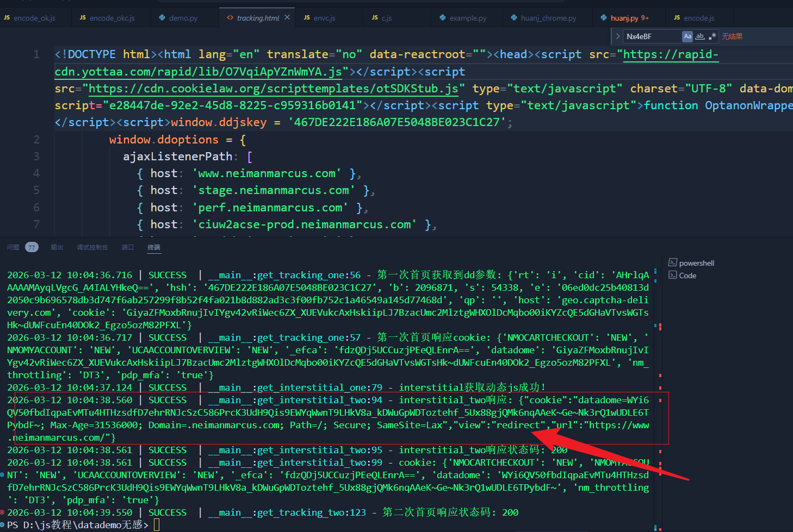Click Python icon on huanj.py tab
This screenshot has height=532, width=793.
coord(604,18)
